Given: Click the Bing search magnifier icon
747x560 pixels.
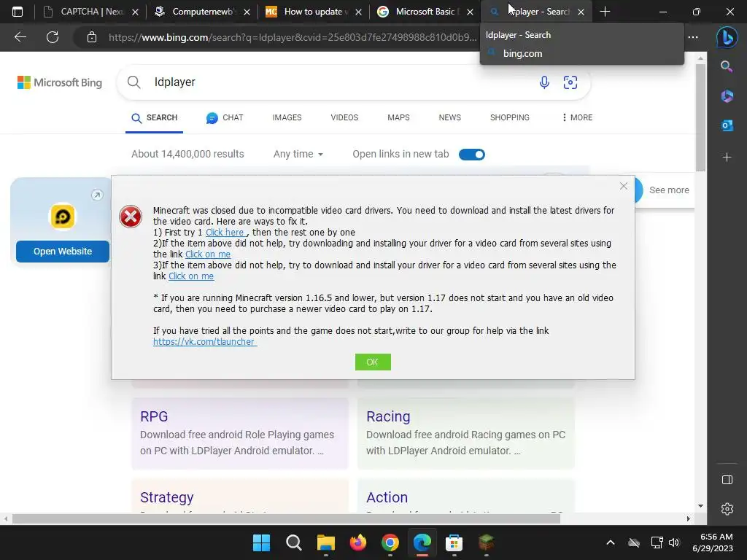Looking at the screenshot, I should [134, 82].
